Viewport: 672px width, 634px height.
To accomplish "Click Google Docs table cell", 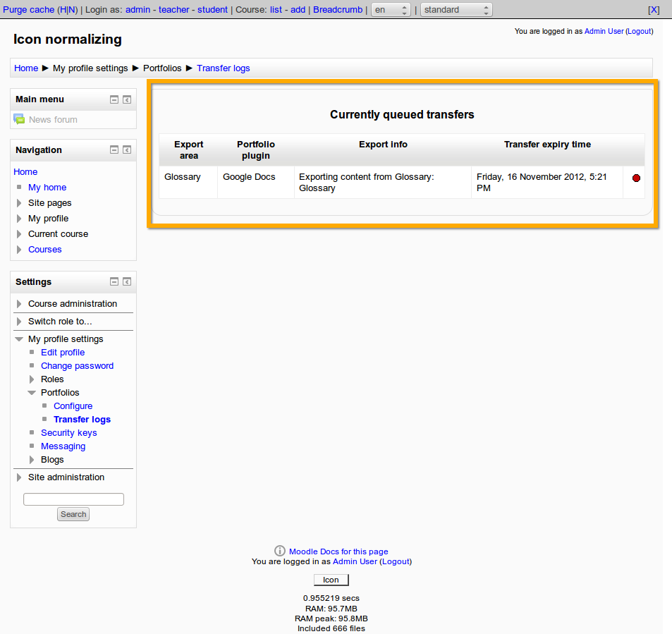I will (256, 182).
